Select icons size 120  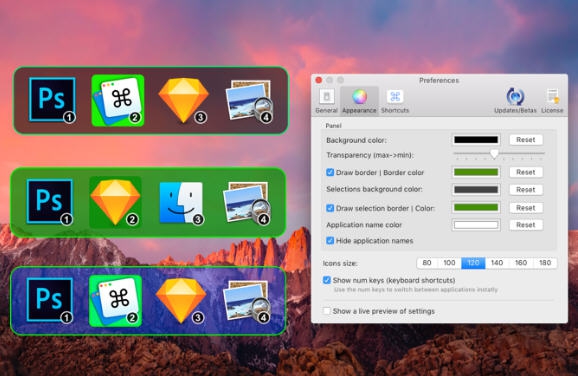click(473, 263)
